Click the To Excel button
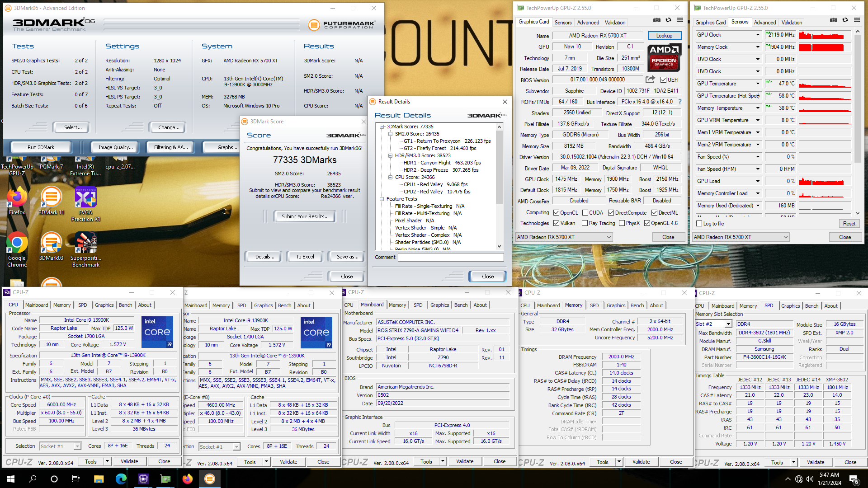 pyautogui.click(x=305, y=257)
